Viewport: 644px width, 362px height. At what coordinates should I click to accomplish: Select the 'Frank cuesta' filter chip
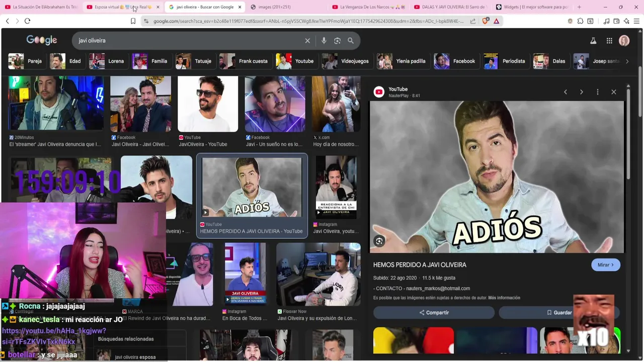click(x=245, y=61)
